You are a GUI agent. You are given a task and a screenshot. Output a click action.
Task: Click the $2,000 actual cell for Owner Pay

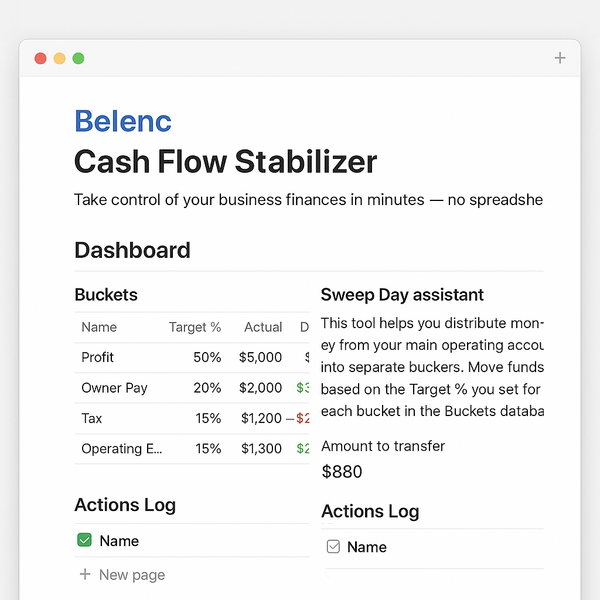coord(260,388)
